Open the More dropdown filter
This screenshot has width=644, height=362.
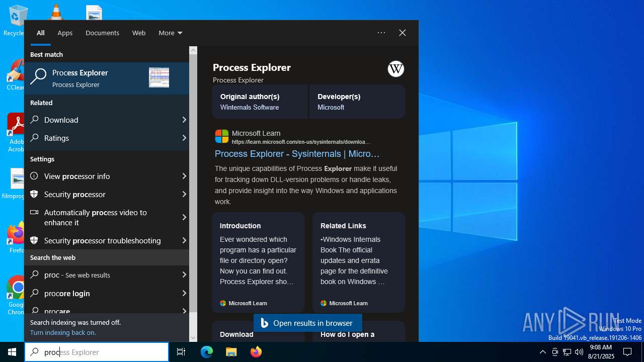click(x=170, y=33)
